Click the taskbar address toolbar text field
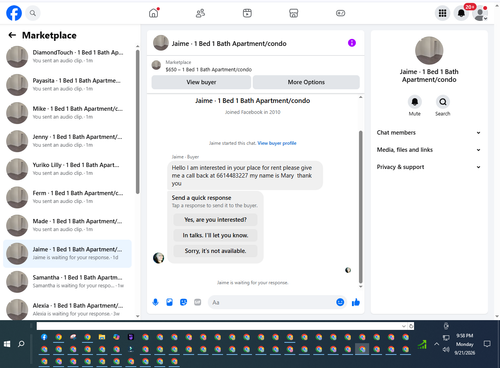Screen dimensions: 500x368 (219, 326)
